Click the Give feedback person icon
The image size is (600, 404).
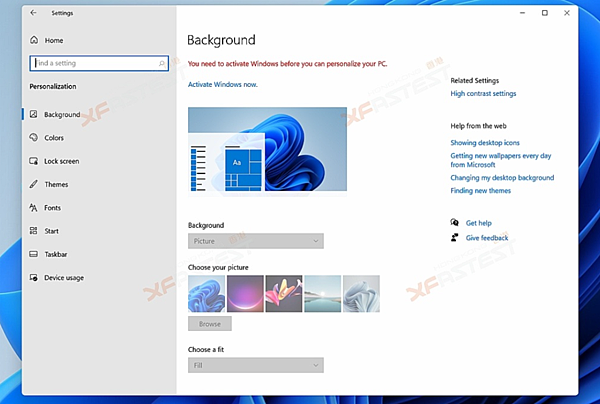pyautogui.click(x=455, y=238)
